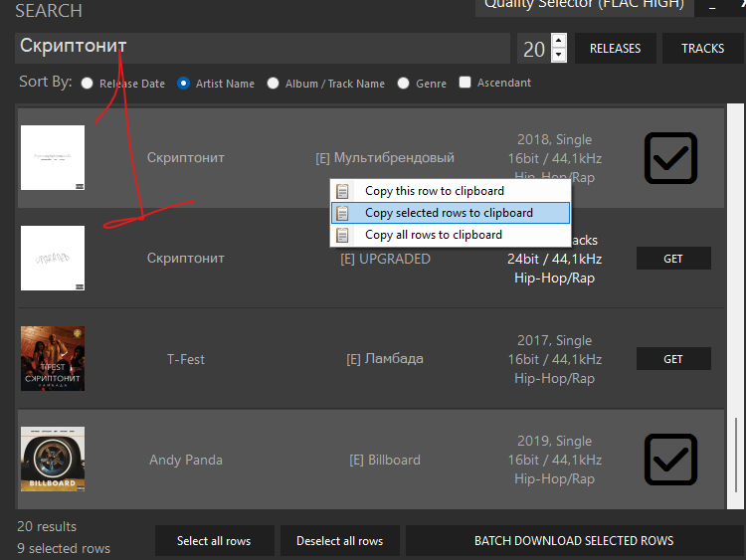Decrease the result count with down arrow

click(558, 56)
